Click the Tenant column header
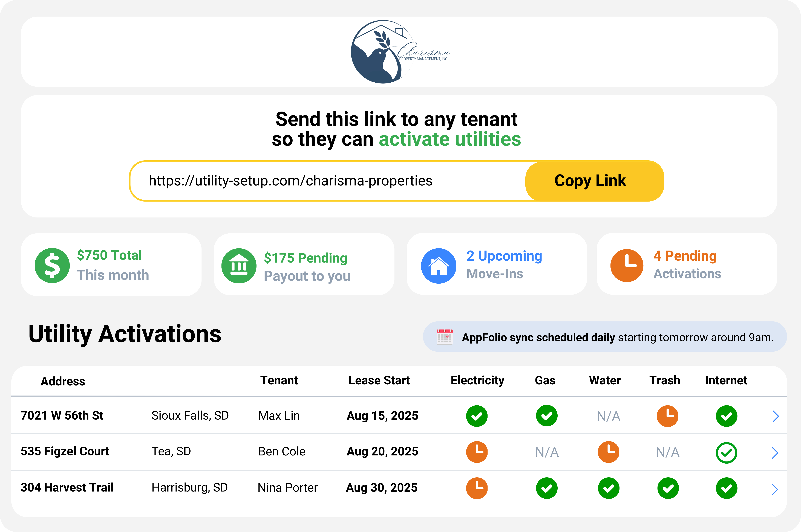The width and height of the screenshot is (801, 532). pyautogui.click(x=279, y=380)
